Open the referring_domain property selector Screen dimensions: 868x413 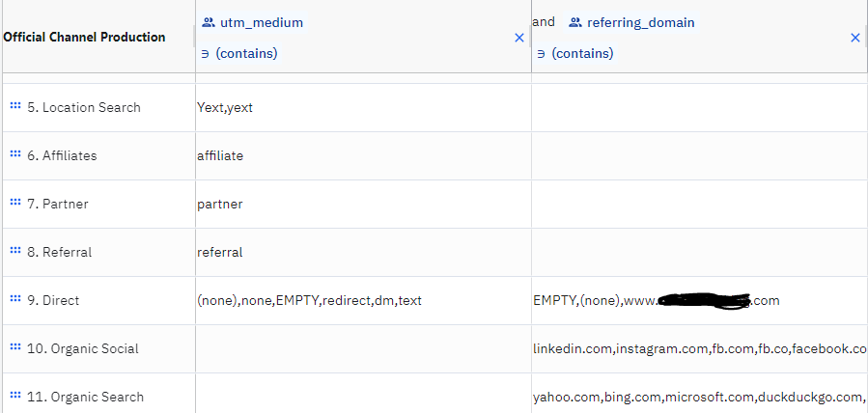tap(640, 22)
